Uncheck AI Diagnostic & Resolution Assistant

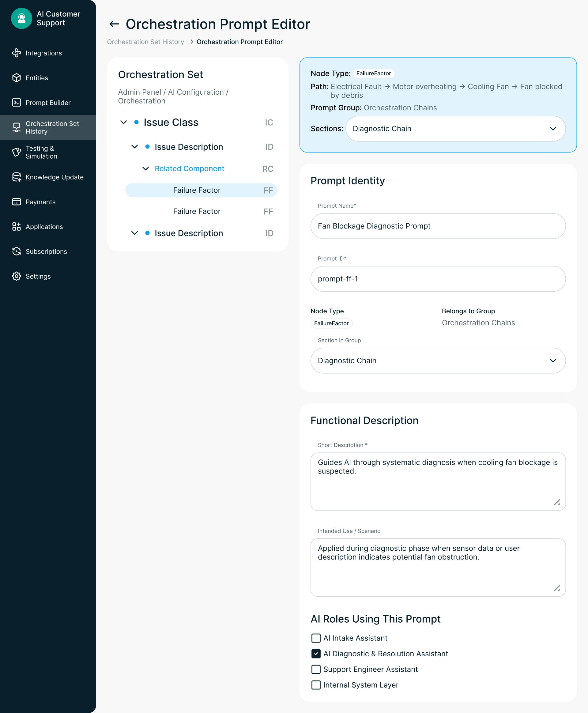316,653
